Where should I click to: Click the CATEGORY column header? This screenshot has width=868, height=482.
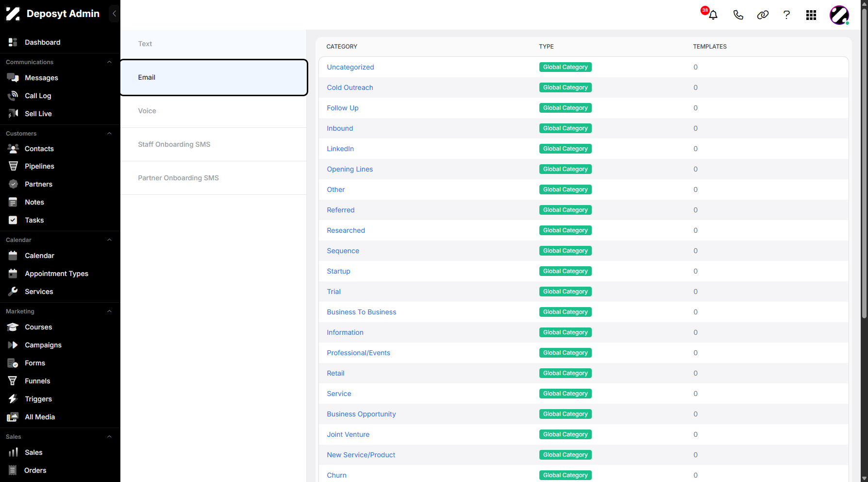coord(342,47)
